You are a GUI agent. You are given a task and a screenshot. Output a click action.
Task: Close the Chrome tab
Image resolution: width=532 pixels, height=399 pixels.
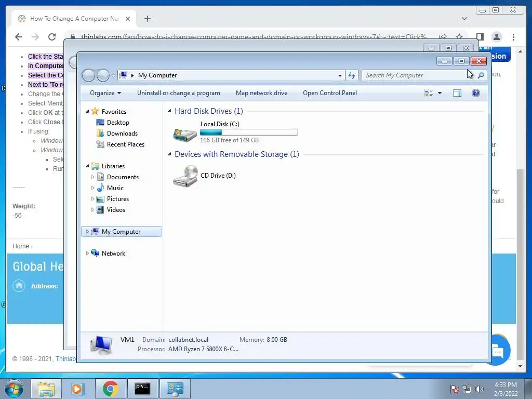pos(128,19)
